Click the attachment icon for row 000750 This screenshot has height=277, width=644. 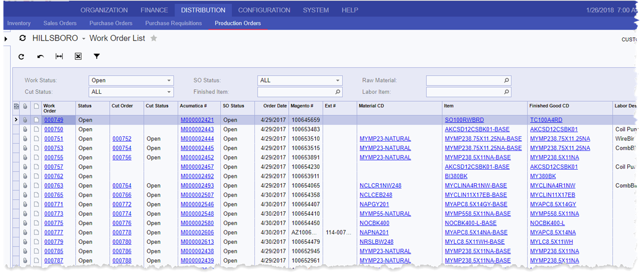coord(25,129)
